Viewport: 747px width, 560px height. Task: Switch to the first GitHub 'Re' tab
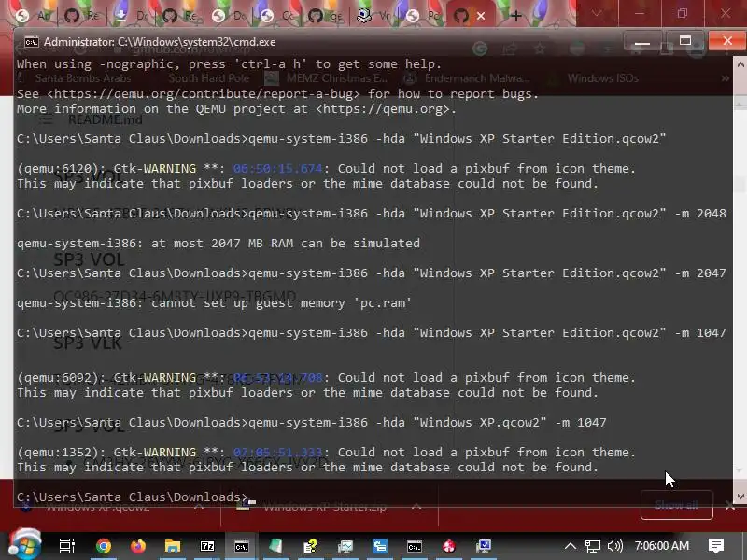[x=82, y=16]
